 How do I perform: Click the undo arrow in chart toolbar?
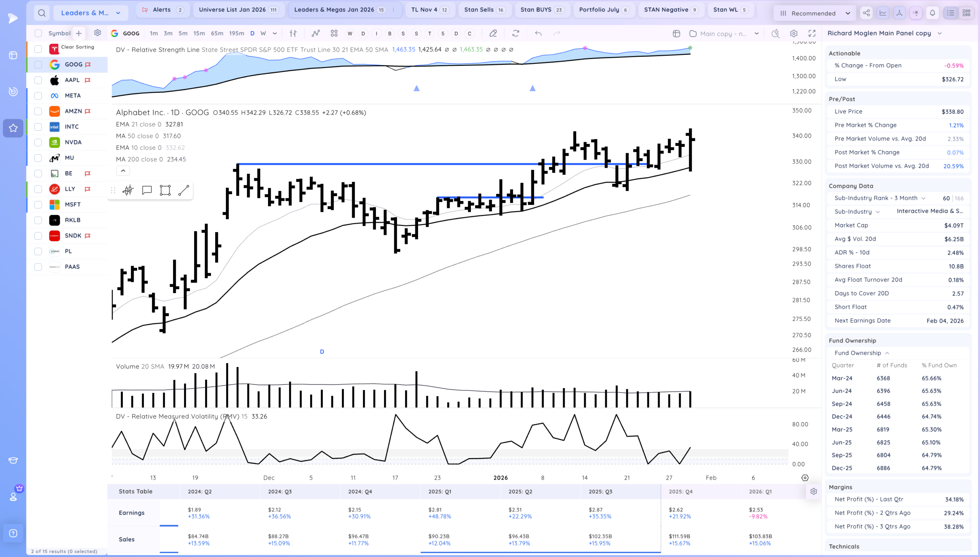pos(539,33)
